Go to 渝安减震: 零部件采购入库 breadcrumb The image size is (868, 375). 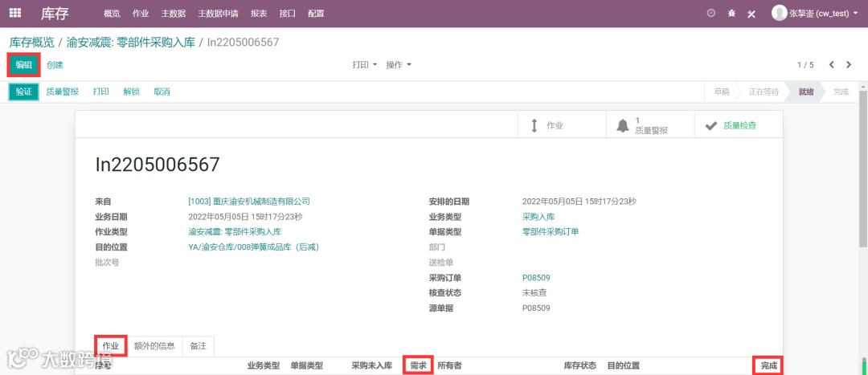(131, 42)
